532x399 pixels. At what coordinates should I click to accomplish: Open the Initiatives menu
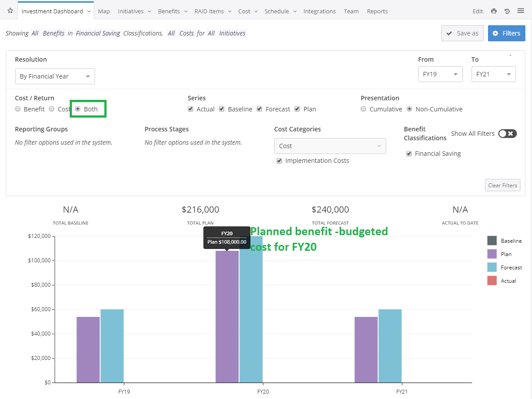pos(135,12)
